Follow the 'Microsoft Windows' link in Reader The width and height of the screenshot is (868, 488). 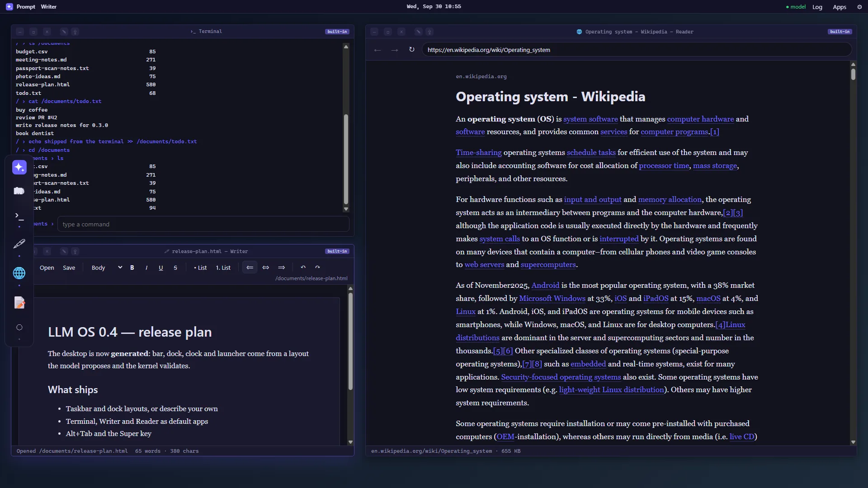click(x=552, y=298)
